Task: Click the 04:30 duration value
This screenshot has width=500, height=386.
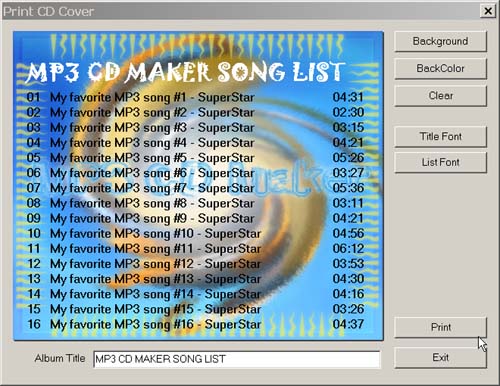Action: (348, 279)
